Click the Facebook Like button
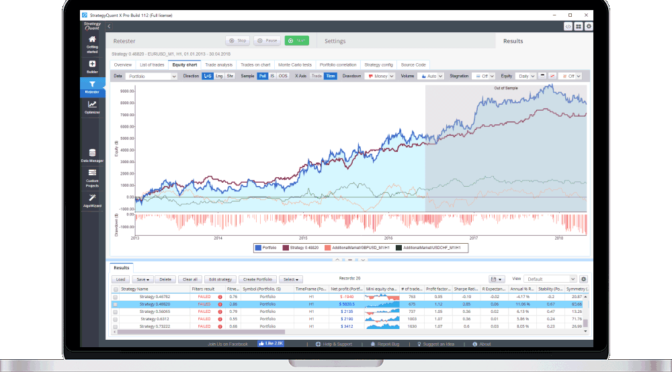The height and width of the screenshot is (372, 672). coord(270,344)
